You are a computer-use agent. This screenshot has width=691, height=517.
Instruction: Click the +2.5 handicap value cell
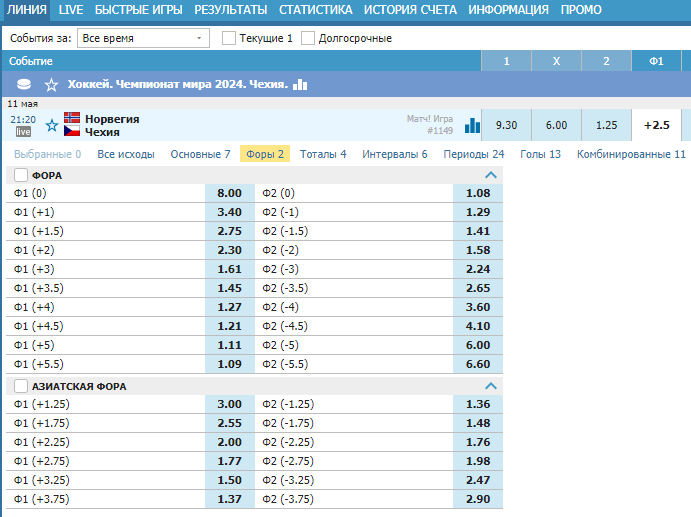pos(657,125)
